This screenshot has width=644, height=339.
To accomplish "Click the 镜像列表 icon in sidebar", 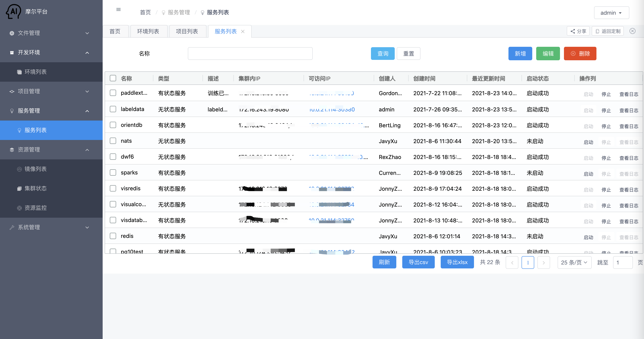I will point(19,169).
